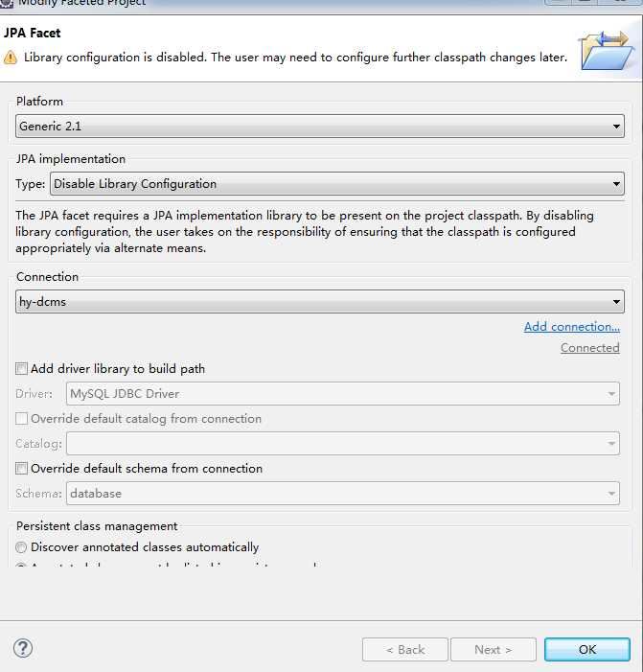This screenshot has width=643, height=672.
Task: Open the MySQL JDBC Driver dropdown
Action: click(x=342, y=394)
